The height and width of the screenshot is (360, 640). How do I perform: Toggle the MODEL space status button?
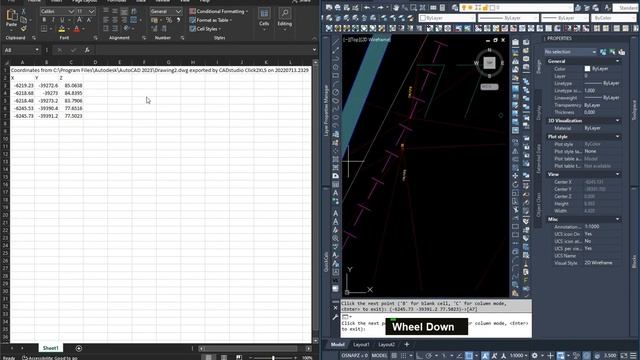(x=379, y=356)
